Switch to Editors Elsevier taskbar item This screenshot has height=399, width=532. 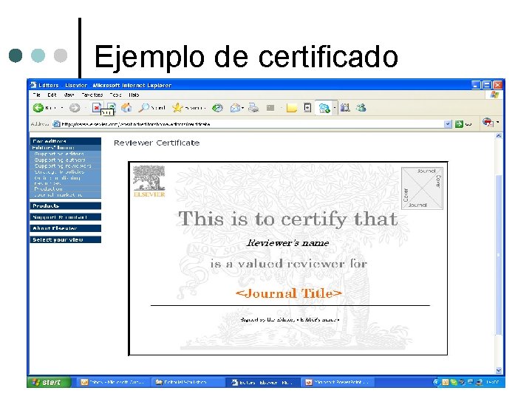[x=263, y=382]
